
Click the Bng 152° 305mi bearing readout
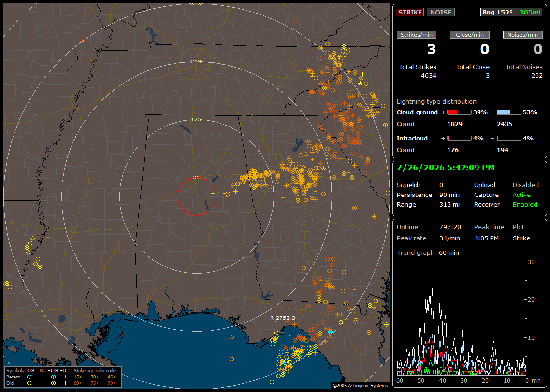tap(511, 12)
